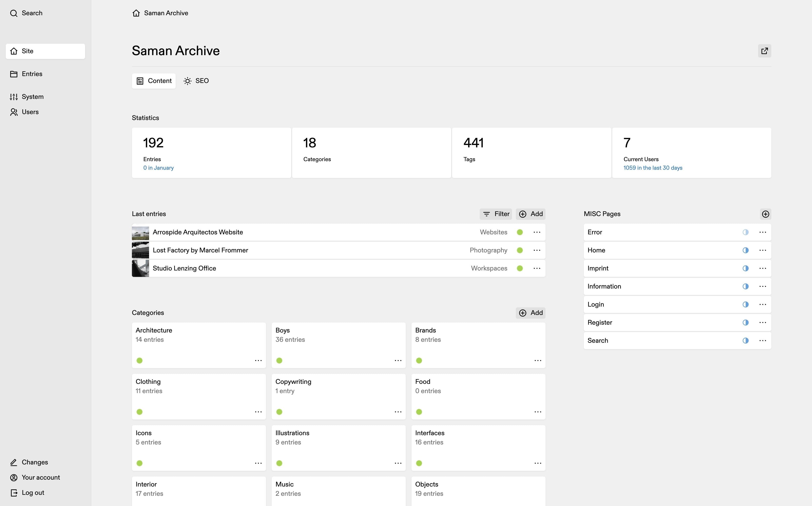Click the '1059 in the last 30 days' link
Image resolution: width=812 pixels, height=506 pixels.
[x=653, y=168]
